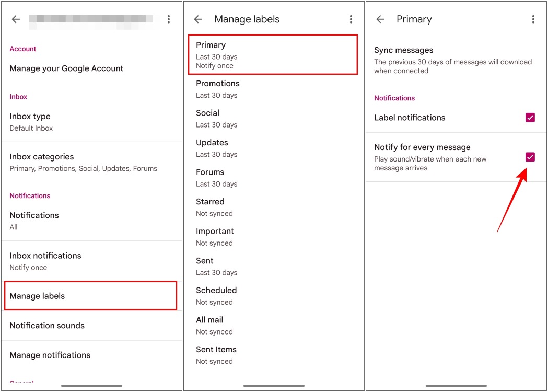Click the back arrow on Manage labels screen
This screenshot has height=392, width=548.
pos(197,19)
